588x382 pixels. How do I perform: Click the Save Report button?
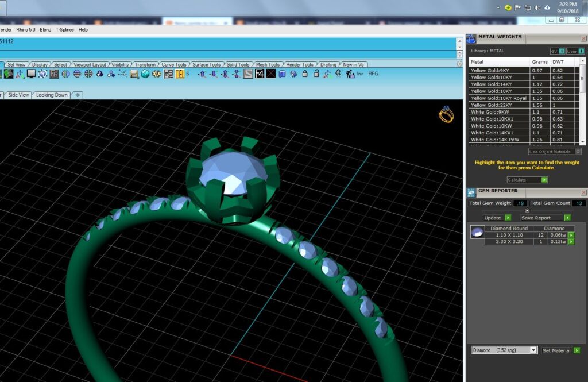[x=546, y=218]
